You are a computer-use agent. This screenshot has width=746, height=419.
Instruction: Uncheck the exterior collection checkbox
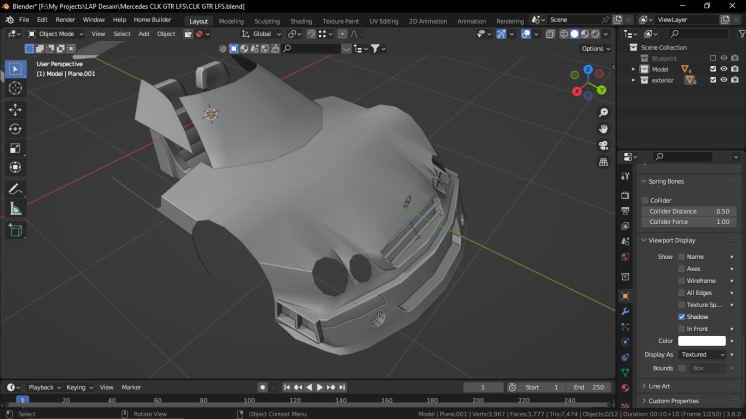click(x=713, y=80)
